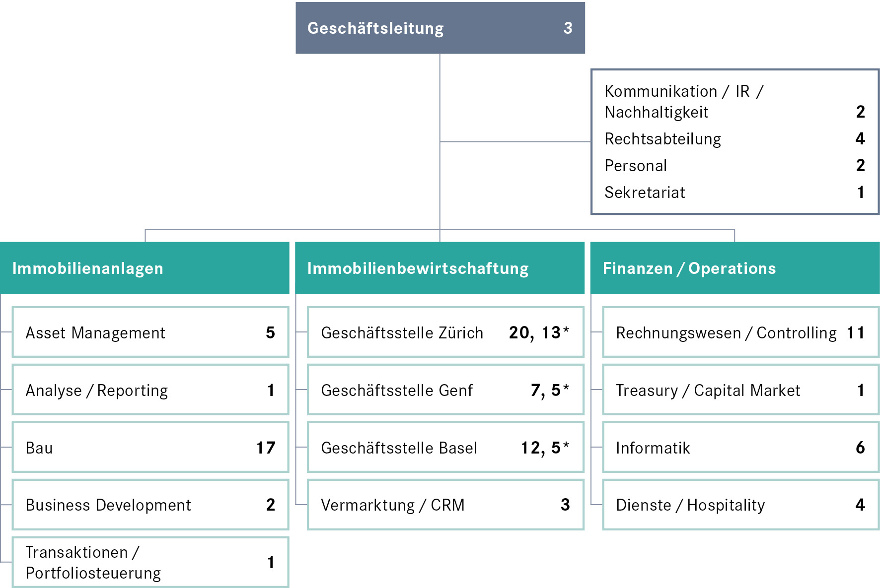
Task: Open the Vermarktung / CRM box
Action: 445,505
